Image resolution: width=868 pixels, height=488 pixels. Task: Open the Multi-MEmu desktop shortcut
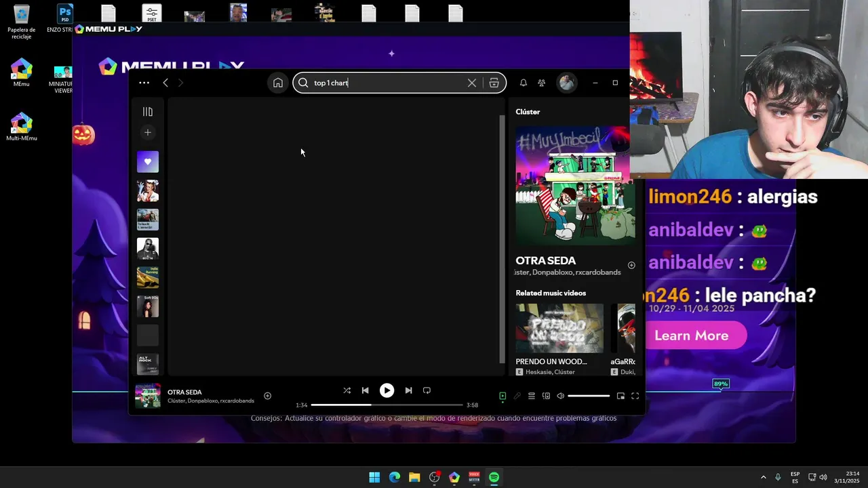[21, 127]
